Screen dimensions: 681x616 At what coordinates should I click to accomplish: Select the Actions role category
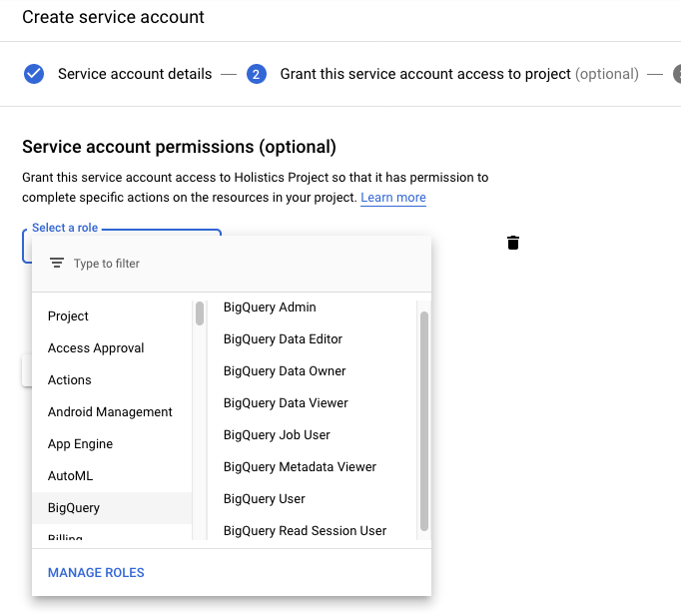pyautogui.click(x=70, y=380)
